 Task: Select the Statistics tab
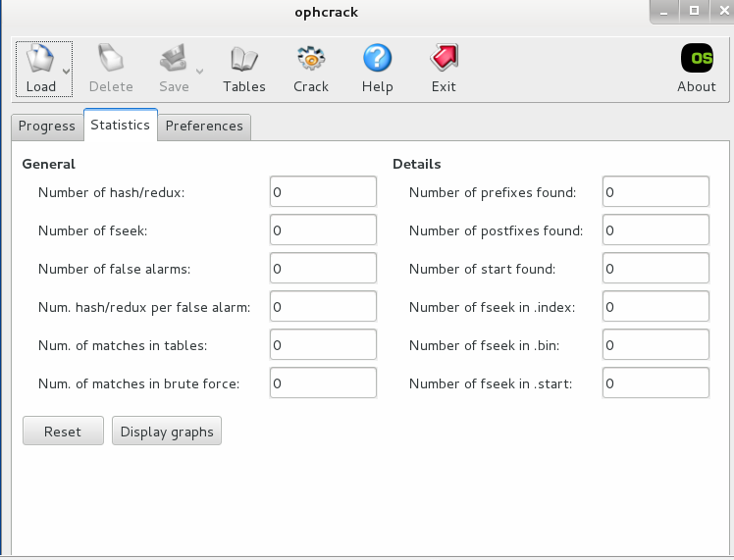pyautogui.click(x=121, y=126)
